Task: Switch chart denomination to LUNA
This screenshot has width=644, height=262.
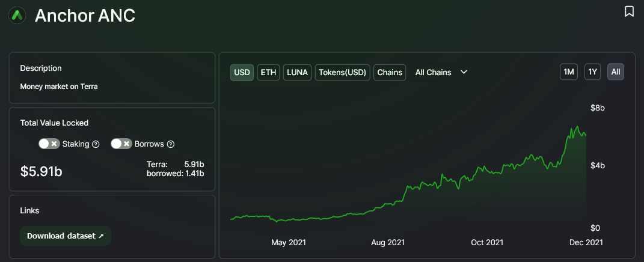Action: tap(298, 72)
